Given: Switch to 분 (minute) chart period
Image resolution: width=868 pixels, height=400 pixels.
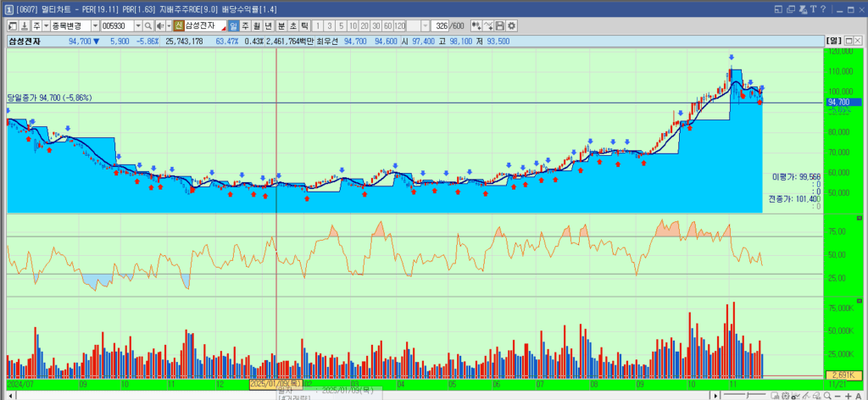Looking at the screenshot, I should pyautogui.click(x=281, y=26).
